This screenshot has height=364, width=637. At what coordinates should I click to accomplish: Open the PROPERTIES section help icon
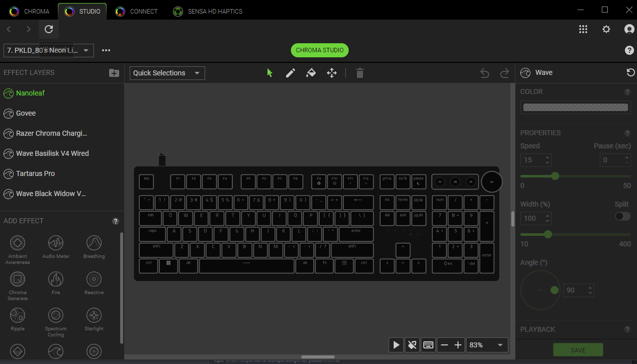coord(627,133)
